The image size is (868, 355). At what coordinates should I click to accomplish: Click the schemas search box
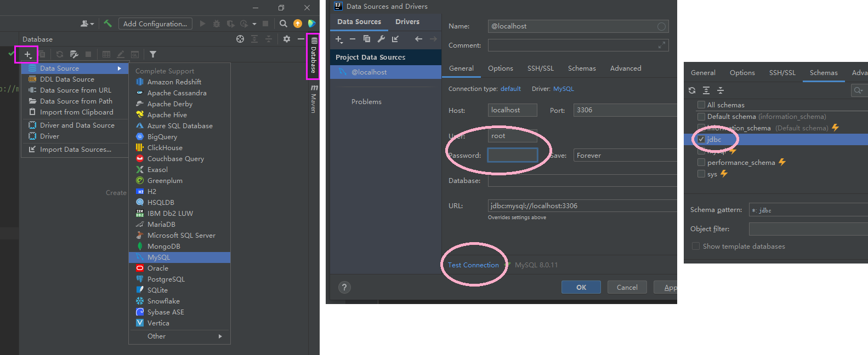[x=859, y=90]
